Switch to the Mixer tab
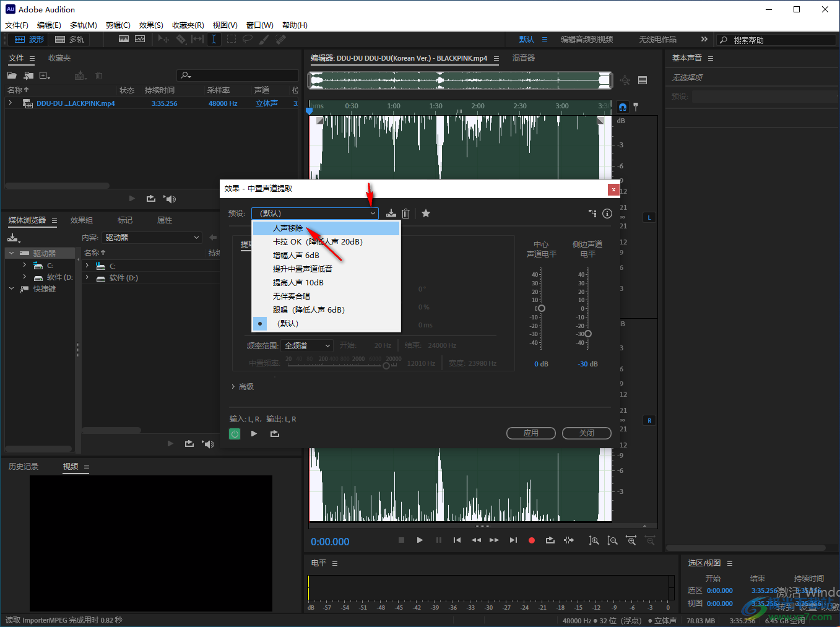Viewport: 840px width, 627px height. click(524, 58)
